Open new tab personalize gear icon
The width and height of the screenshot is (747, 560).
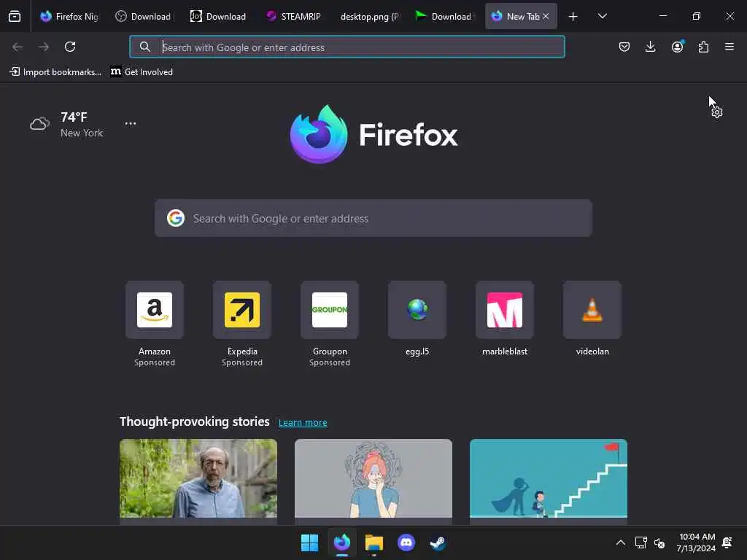click(x=716, y=112)
